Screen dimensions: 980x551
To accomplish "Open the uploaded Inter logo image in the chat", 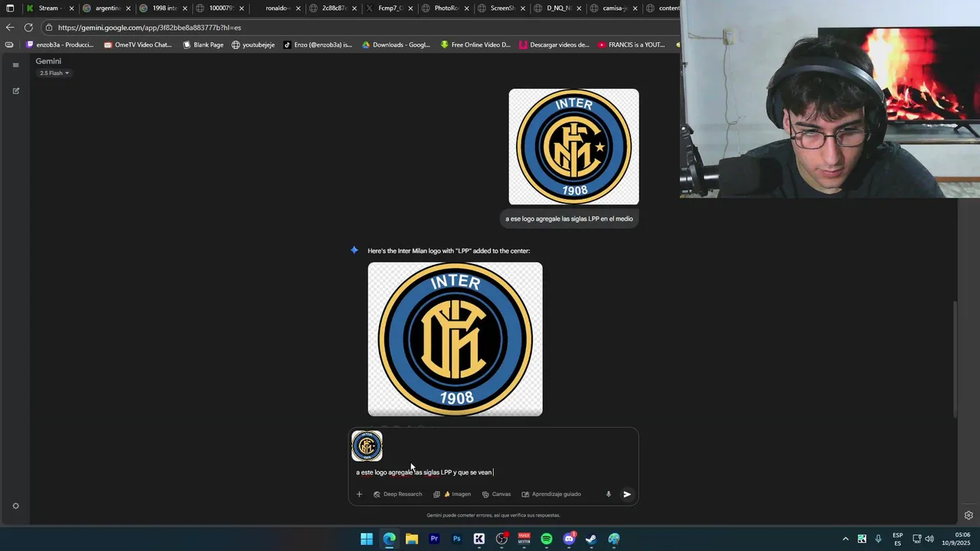I will tap(573, 147).
